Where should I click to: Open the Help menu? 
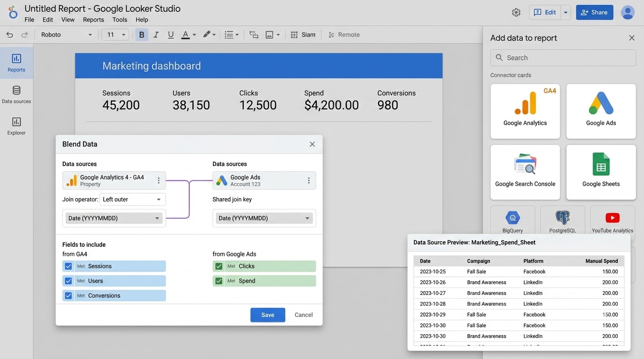[142, 20]
